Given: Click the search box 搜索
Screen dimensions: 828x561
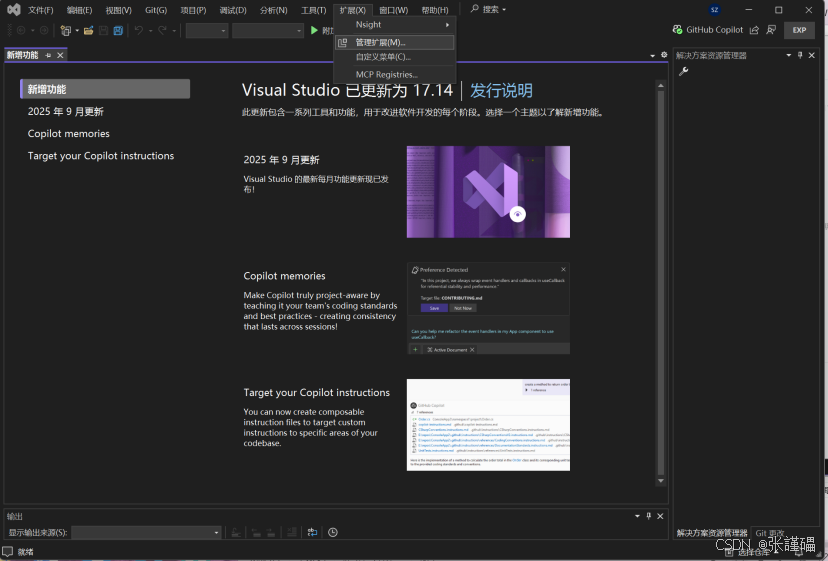Looking at the screenshot, I should (488, 10).
